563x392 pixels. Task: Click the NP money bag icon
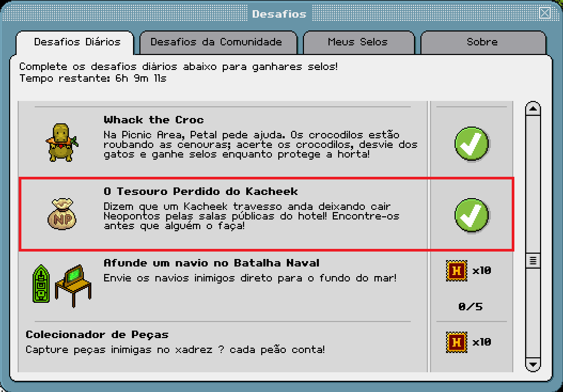coord(62,214)
